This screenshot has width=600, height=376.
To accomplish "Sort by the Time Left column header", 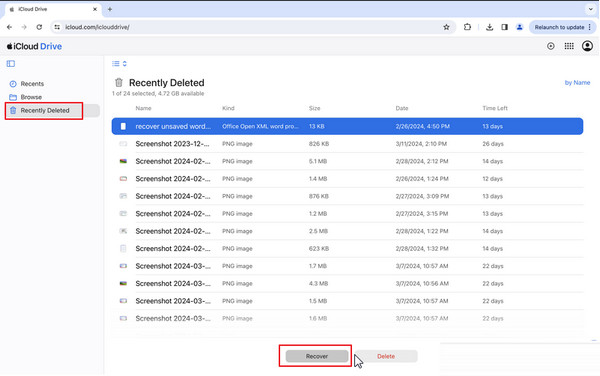I will [x=495, y=108].
